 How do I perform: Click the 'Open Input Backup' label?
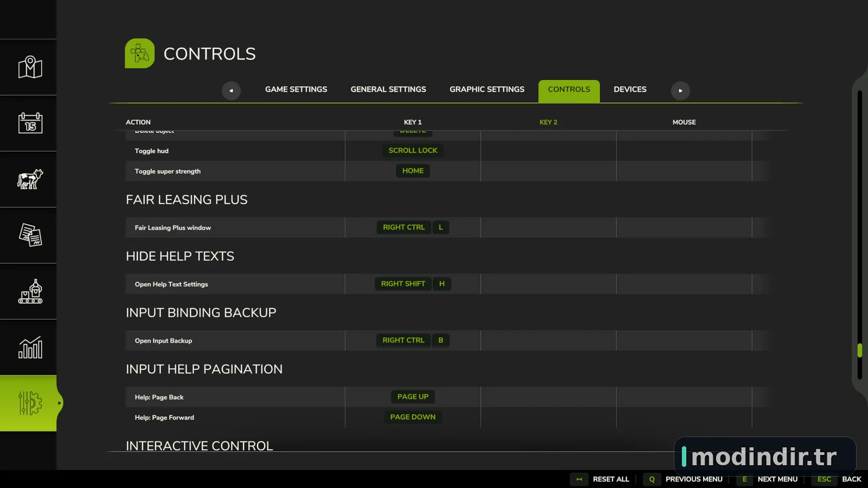pos(163,341)
